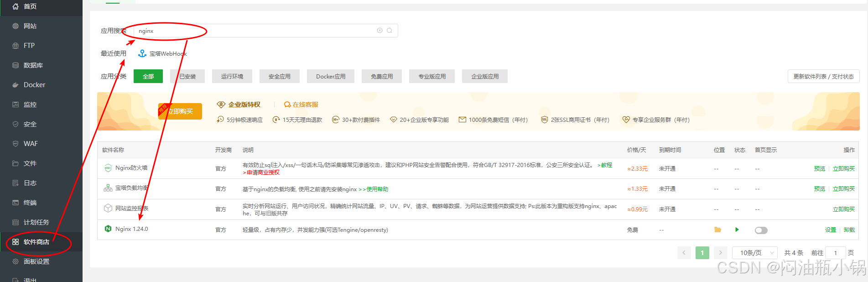This screenshot has height=282, width=868.
Task: Open the 10条/页 page size dropdown
Action: 755,253
